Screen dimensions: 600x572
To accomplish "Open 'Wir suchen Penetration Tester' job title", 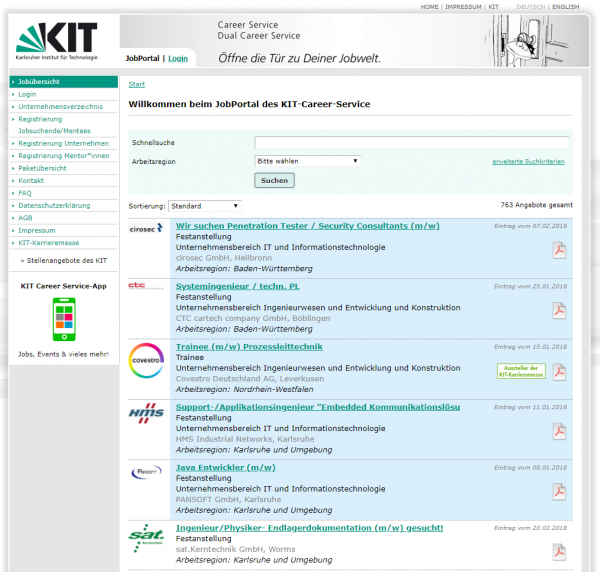I will click(308, 226).
